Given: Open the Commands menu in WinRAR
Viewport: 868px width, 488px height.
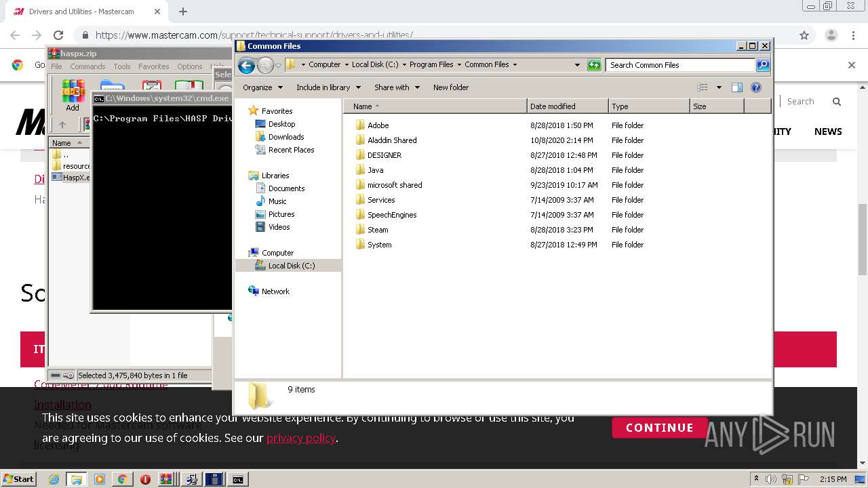Looking at the screenshot, I should coord(87,66).
